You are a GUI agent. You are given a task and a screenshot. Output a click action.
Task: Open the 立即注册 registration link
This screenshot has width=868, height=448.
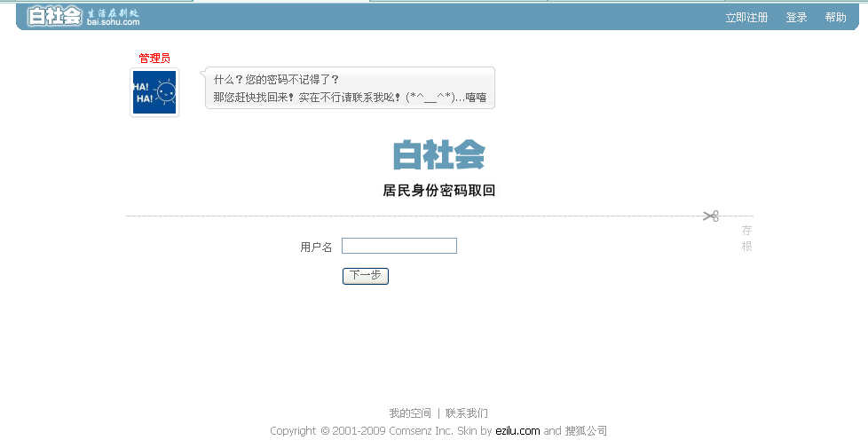point(746,18)
